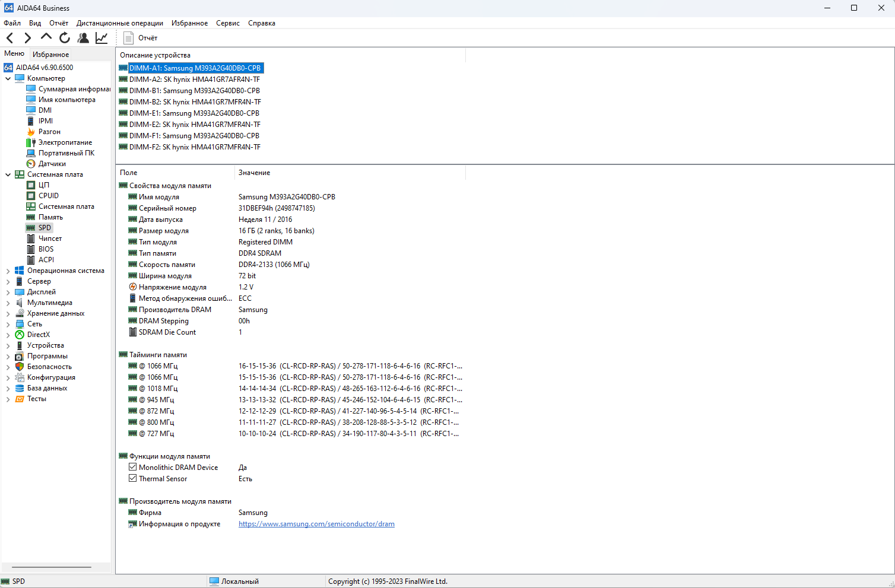Collapse the Компьютер tree node
This screenshot has height=588, width=895.
point(8,78)
